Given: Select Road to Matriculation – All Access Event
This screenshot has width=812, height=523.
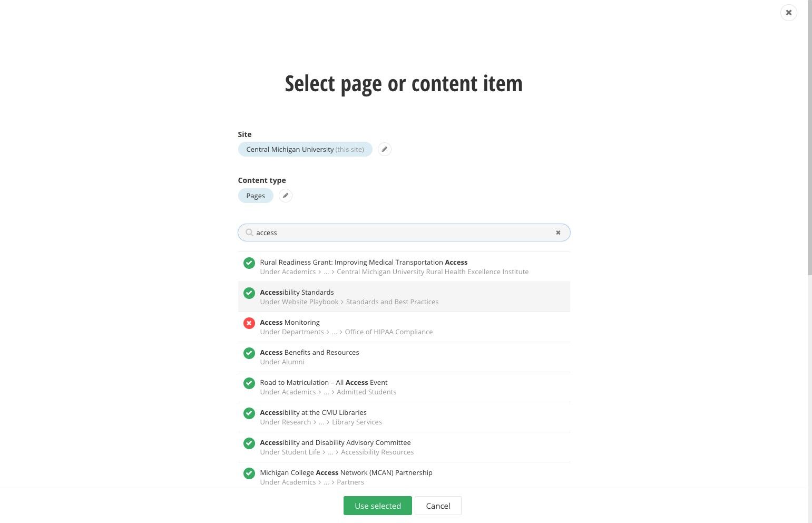Looking at the screenshot, I should tap(404, 387).
